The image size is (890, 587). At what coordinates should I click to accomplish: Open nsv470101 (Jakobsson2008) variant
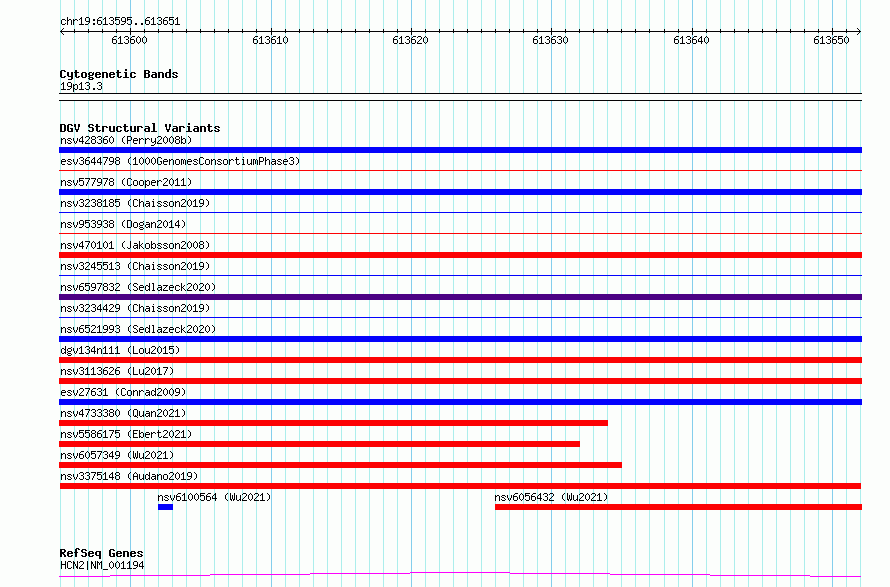click(135, 245)
